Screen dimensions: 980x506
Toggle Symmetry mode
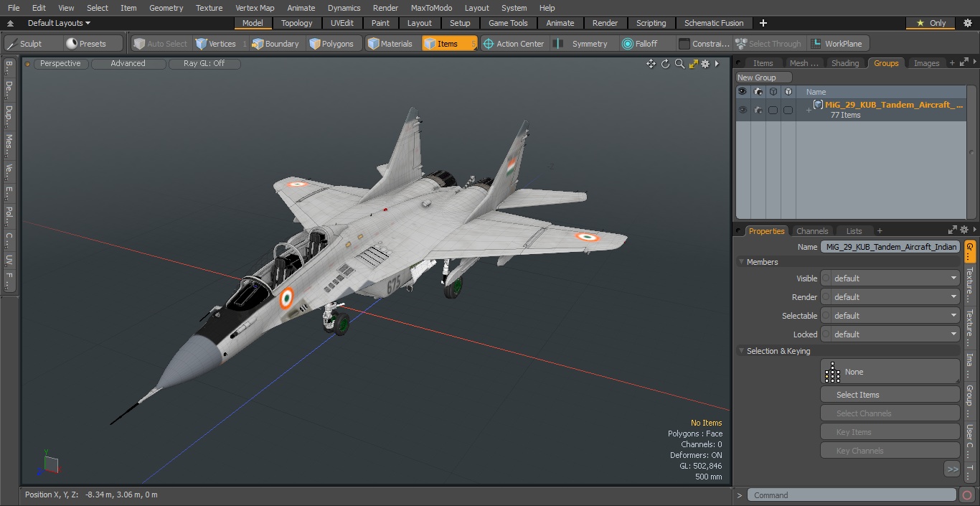pyautogui.click(x=583, y=44)
